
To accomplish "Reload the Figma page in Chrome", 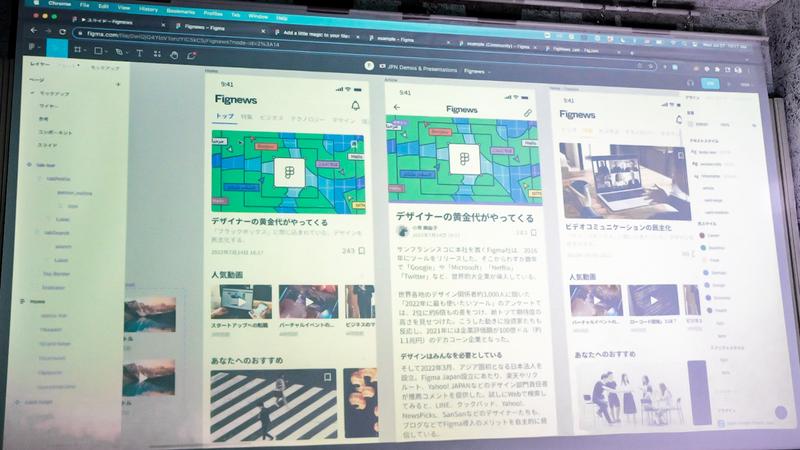I will 62,32.
